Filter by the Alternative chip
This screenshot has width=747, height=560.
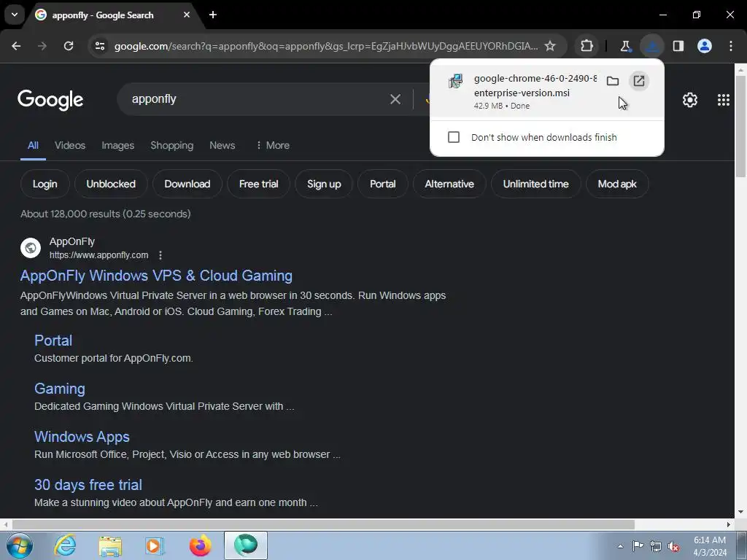coord(449,184)
